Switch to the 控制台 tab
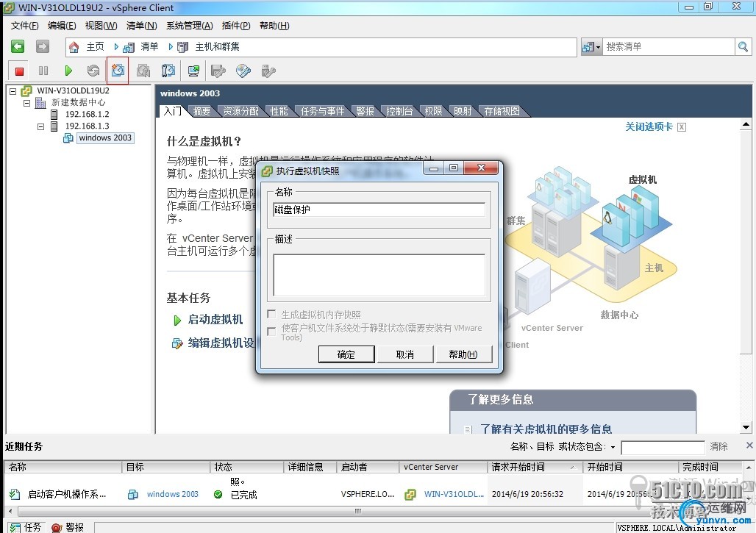This screenshot has height=533, width=756. [399, 111]
